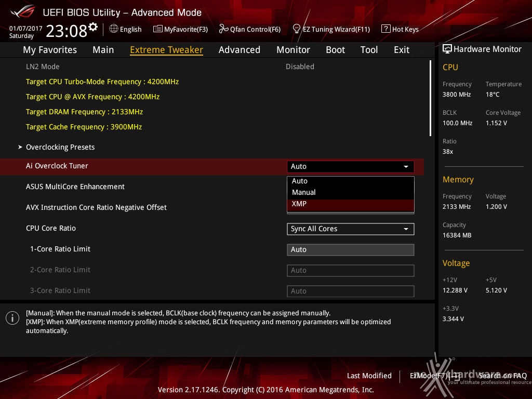This screenshot has width=532, height=399.
Task: Click the +12V 12.288 V reading
Action: 455,290
